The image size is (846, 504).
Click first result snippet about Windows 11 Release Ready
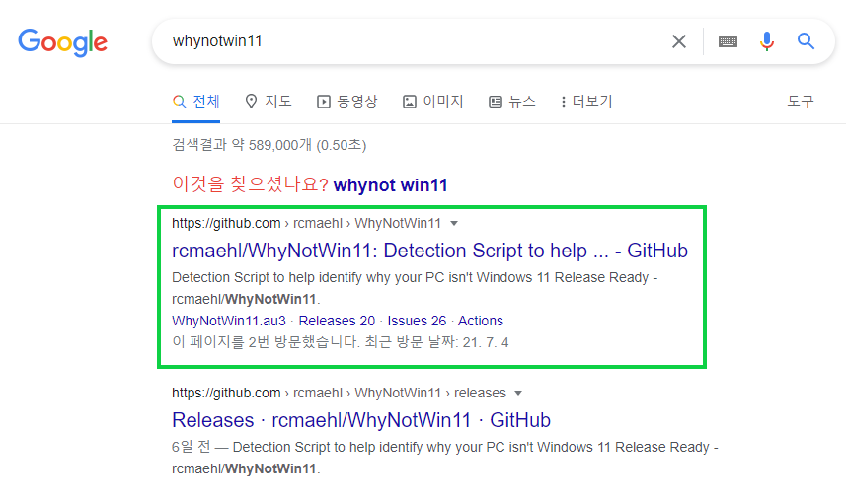pos(415,288)
